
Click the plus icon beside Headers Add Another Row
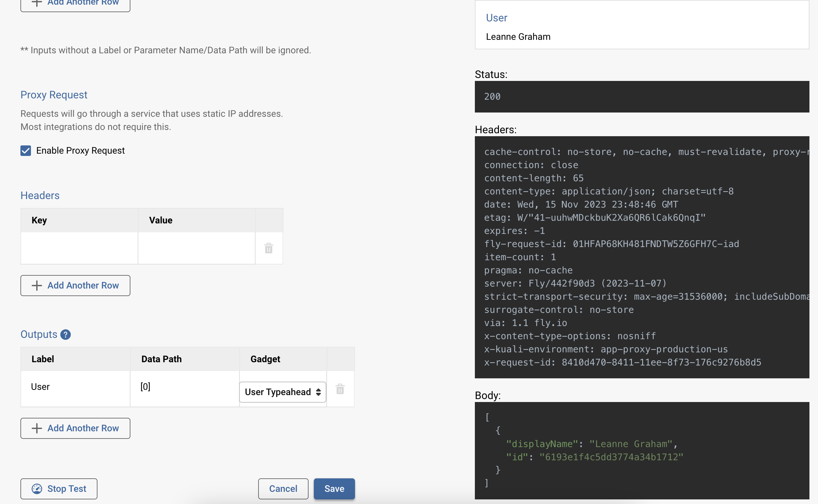pos(37,285)
